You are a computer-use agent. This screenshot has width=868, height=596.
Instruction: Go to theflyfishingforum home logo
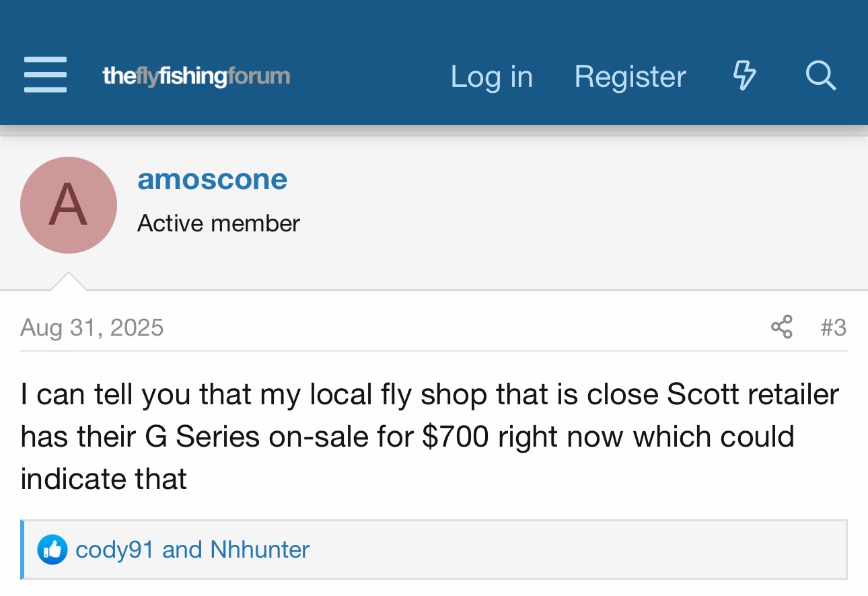(x=196, y=76)
